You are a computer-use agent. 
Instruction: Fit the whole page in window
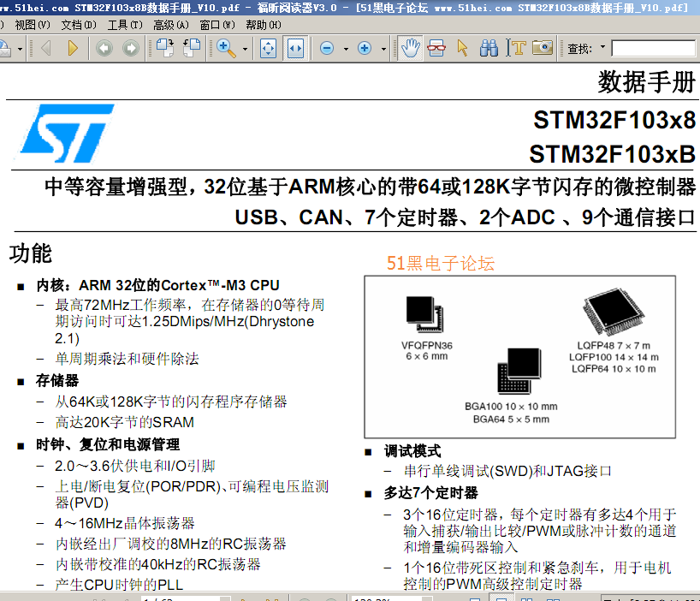[x=269, y=48]
